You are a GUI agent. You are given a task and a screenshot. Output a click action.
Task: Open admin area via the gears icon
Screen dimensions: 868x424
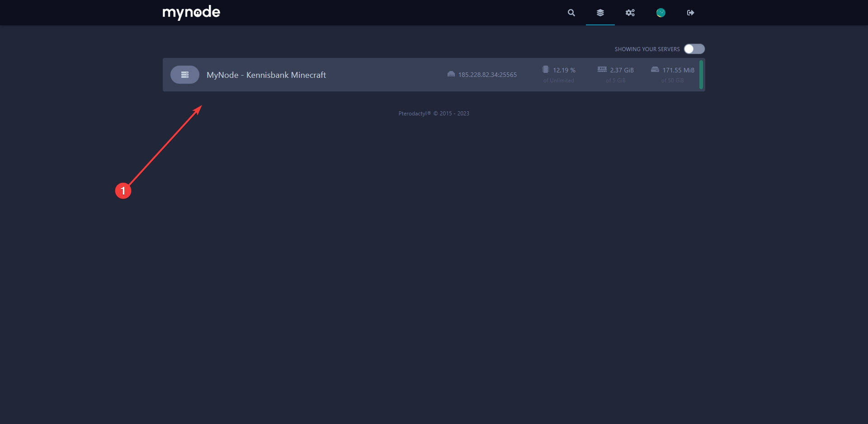click(x=630, y=13)
